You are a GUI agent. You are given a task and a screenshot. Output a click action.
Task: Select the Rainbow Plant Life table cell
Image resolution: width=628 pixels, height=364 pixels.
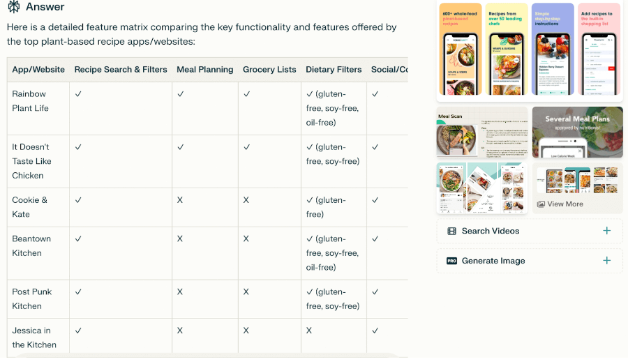[x=38, y=109]
